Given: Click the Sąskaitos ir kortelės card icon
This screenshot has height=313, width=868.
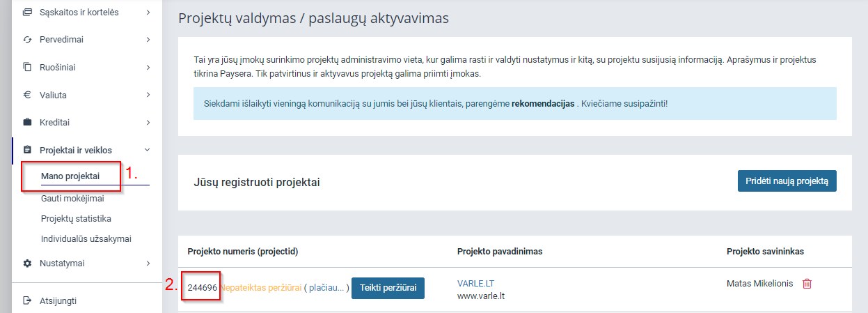Looking at the screenshot, I should 28,13.
